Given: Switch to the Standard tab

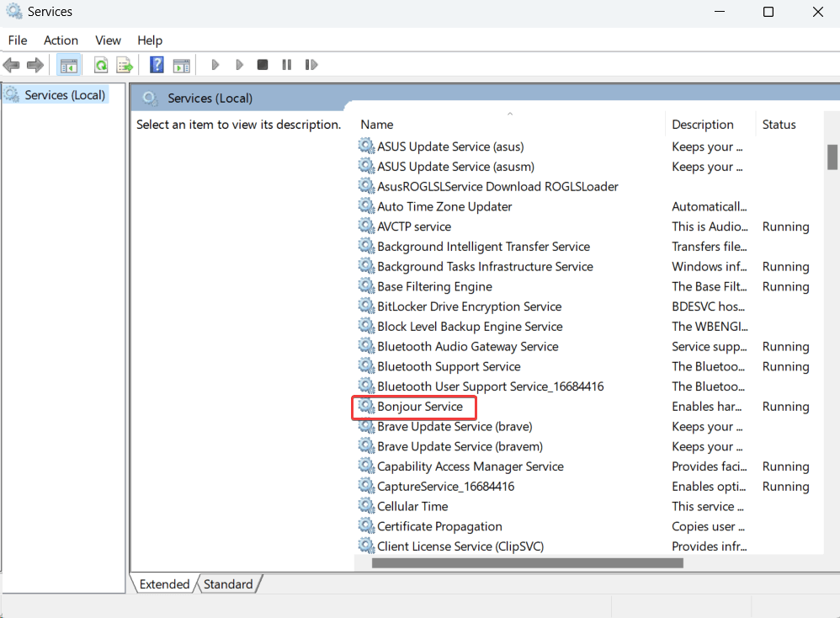Looking at the screenshot, I should tap(228, 583).
